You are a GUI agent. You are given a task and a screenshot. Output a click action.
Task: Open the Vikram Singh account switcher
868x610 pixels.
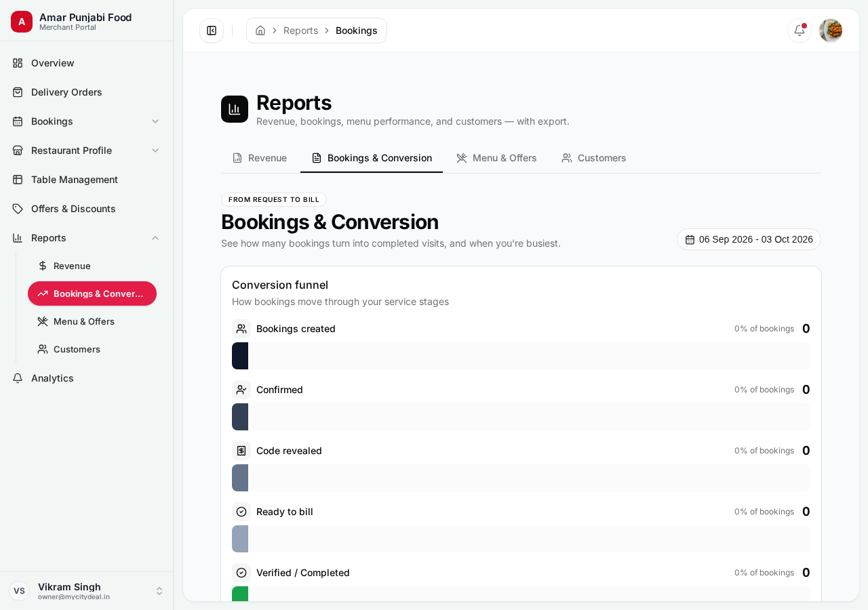87,591
